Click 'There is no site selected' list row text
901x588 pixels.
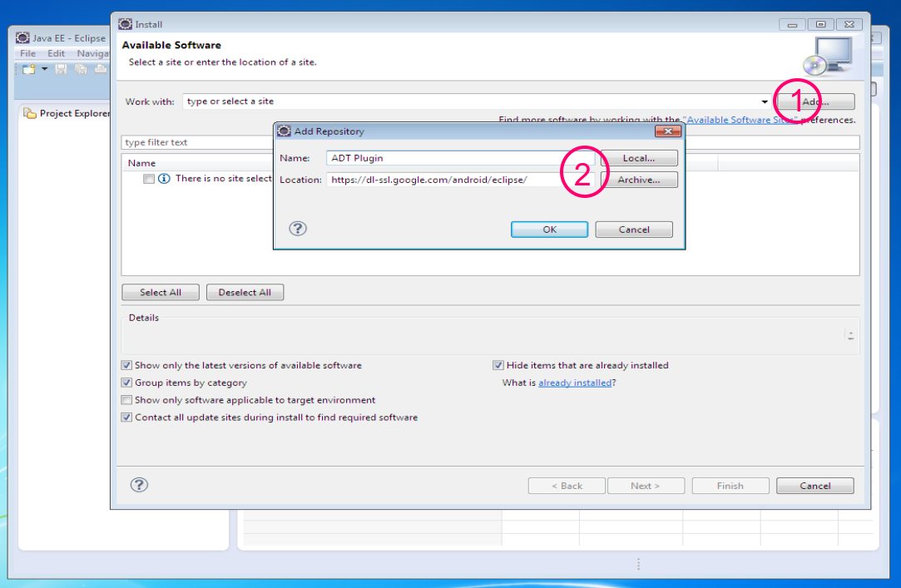coord(224,179)
